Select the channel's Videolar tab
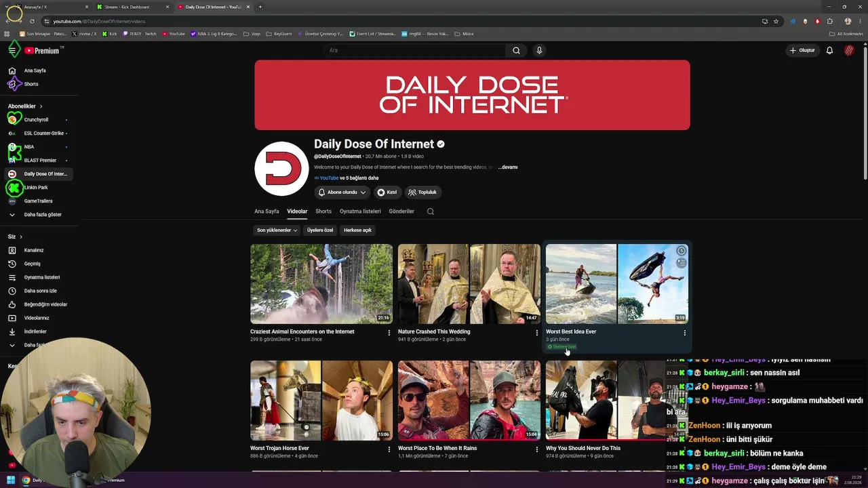 pyautogui.click(x=297, y=211)
